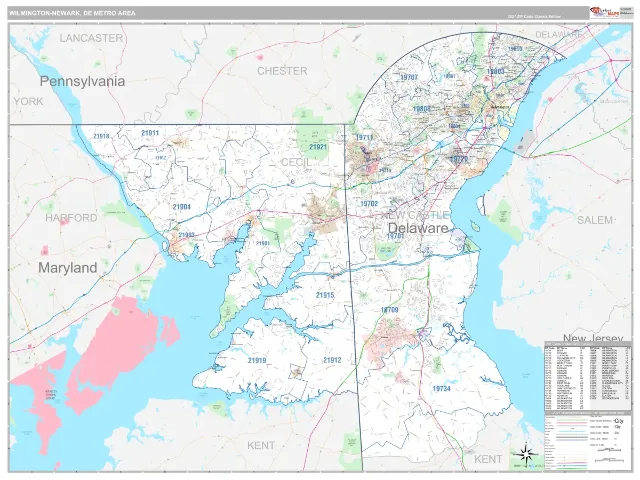Select the LANCASTER county label
640x480 pixels.
coord(91,38)
